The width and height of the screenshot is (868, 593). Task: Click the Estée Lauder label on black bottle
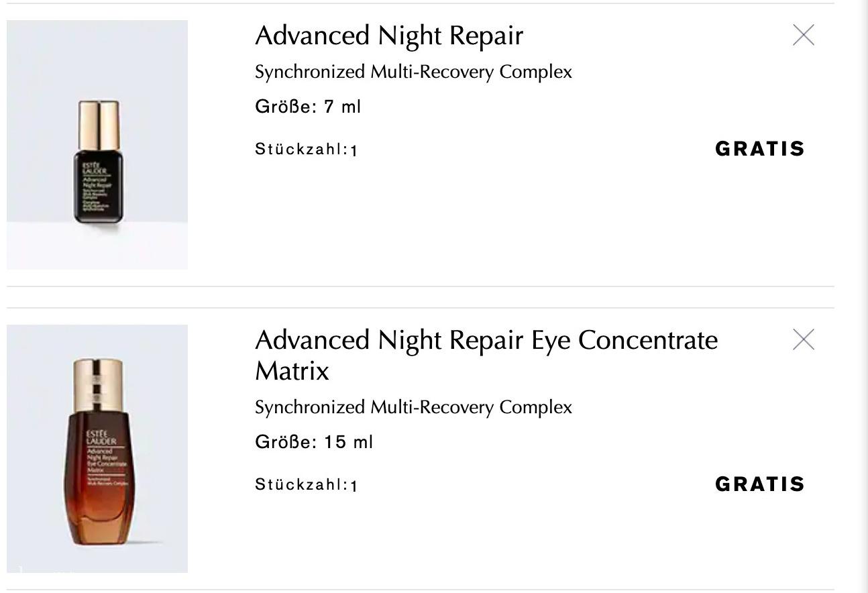[x=91, y=168]
